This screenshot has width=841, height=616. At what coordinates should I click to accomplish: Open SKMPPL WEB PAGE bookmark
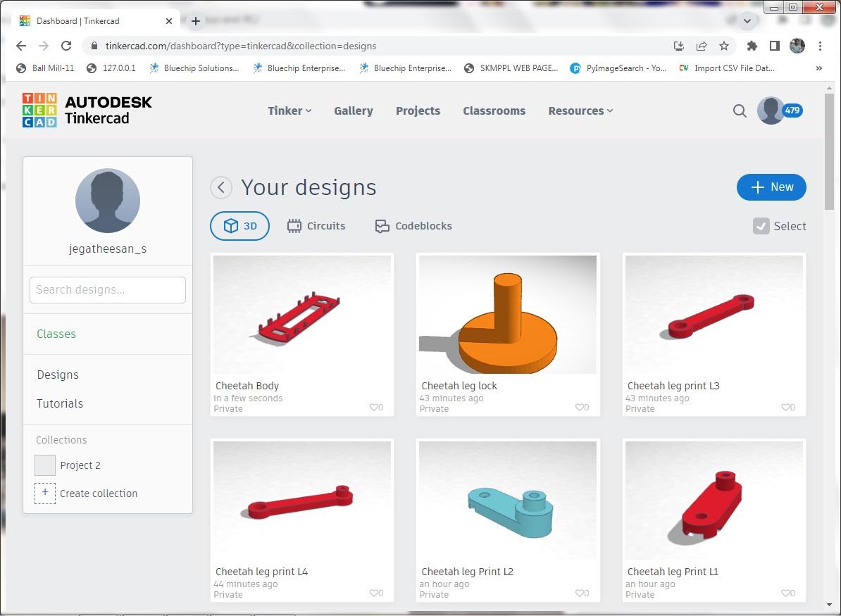[511, 68]
